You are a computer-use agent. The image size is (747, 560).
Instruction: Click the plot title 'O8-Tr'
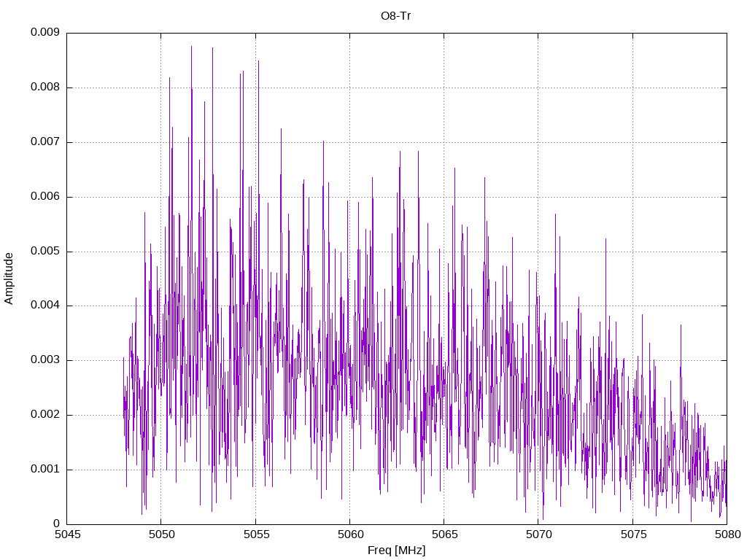tap(395, 16)
